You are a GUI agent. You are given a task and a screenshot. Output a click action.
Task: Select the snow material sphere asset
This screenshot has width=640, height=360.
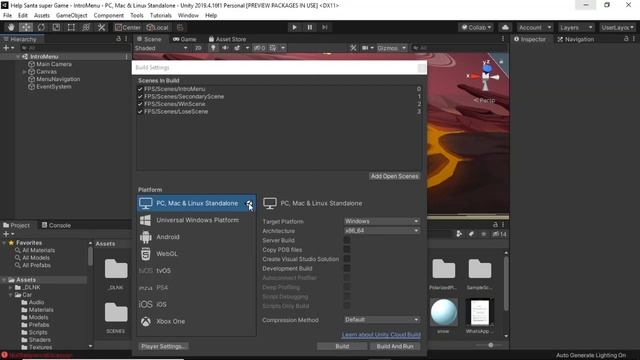coord(444,312)
